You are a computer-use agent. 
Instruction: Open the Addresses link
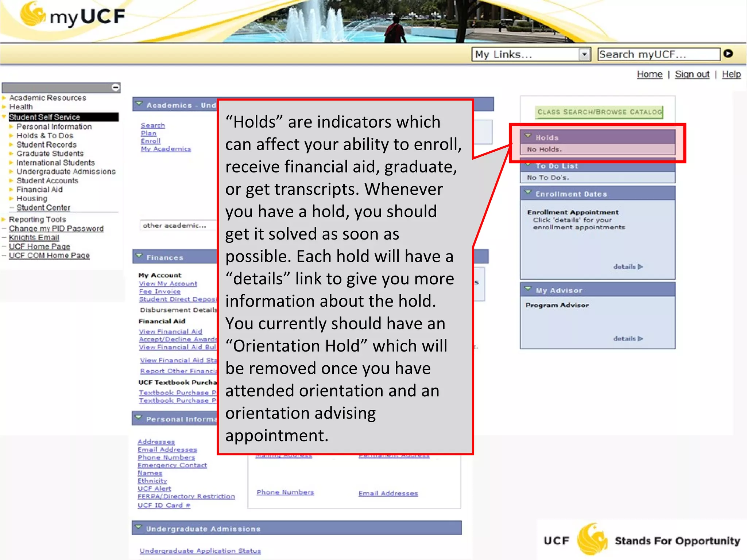tap(156, 442)
